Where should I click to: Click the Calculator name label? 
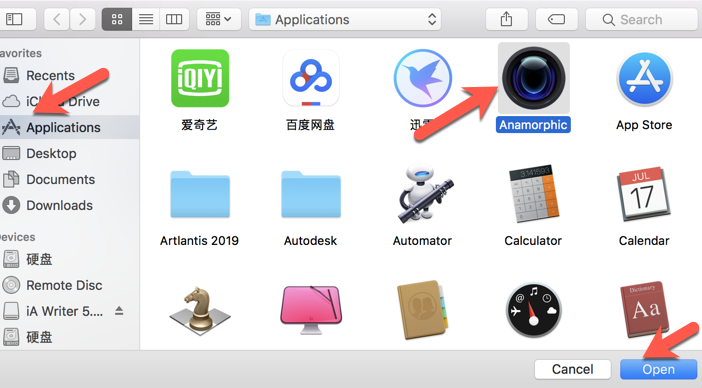(x=533, y=240)
